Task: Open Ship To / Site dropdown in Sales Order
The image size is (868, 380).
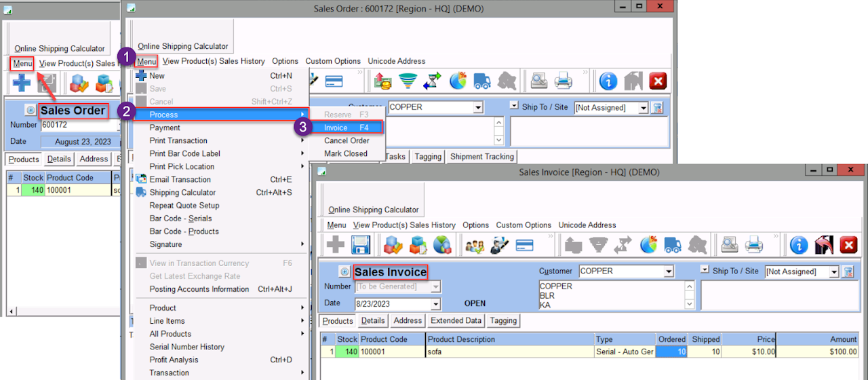Action: 643,108
